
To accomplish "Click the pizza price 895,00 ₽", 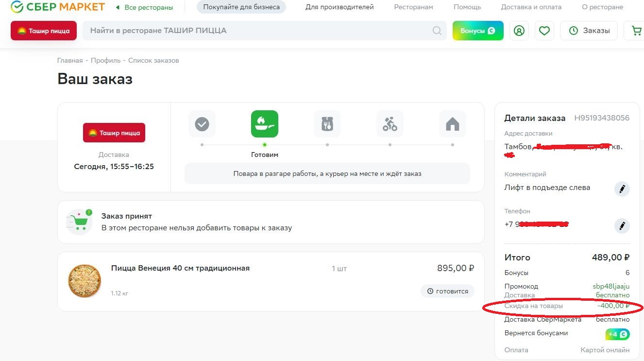I will click(456, 268).
